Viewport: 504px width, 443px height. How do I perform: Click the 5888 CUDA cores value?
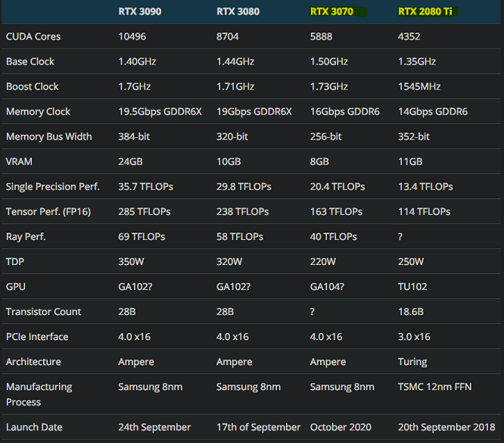pyautogui.click(x=321, y=36)
